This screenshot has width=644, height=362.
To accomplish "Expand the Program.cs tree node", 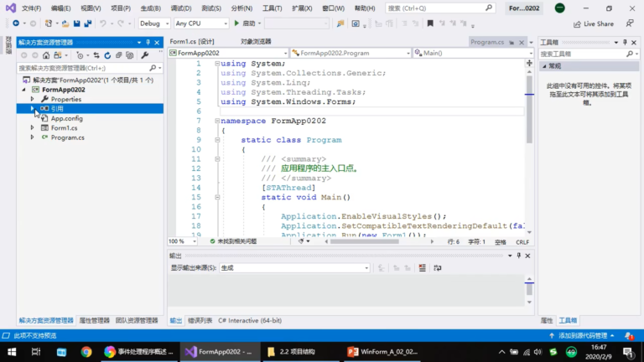I will [32, 137].
